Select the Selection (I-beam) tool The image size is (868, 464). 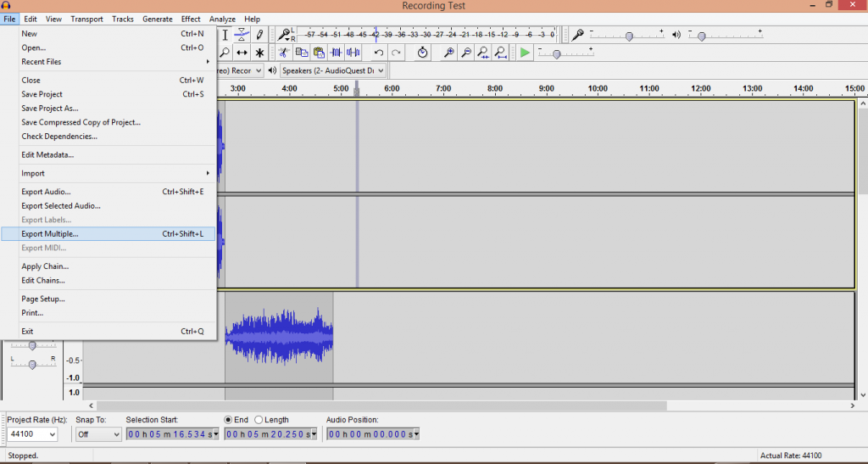pos(225,35)
